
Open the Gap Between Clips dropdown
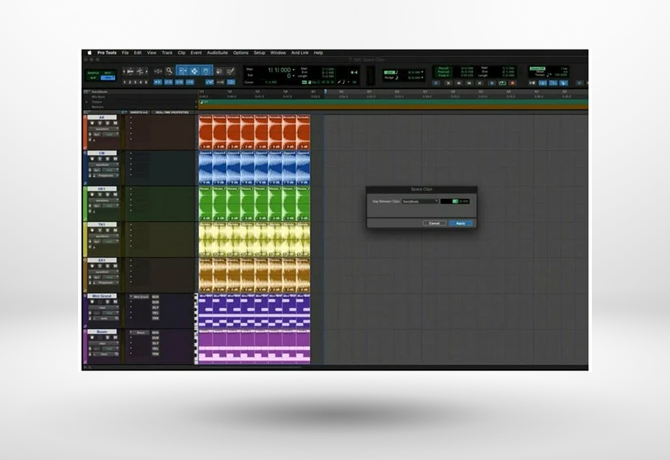[420, 201]
